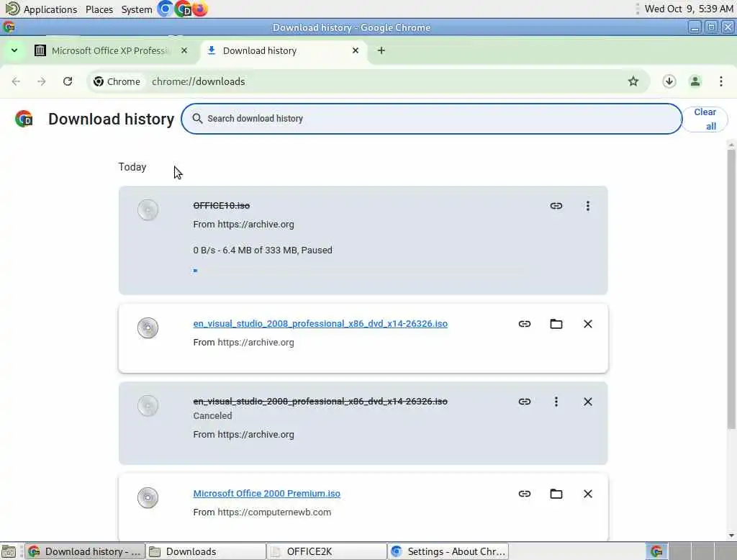Expand the tab search chevron

click(x=14, y=50)
